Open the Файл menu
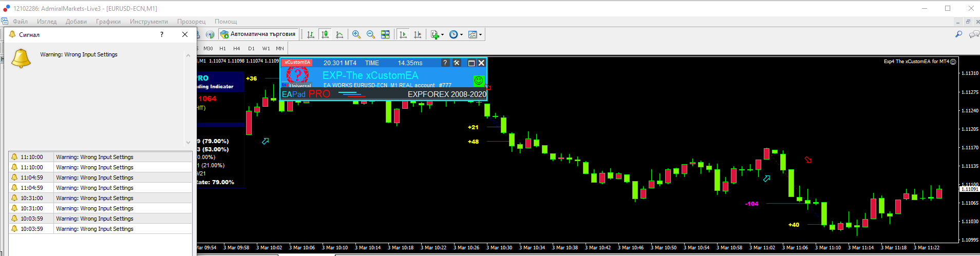The height and width of the screenshot is (256, 980). tap(21, 22)
